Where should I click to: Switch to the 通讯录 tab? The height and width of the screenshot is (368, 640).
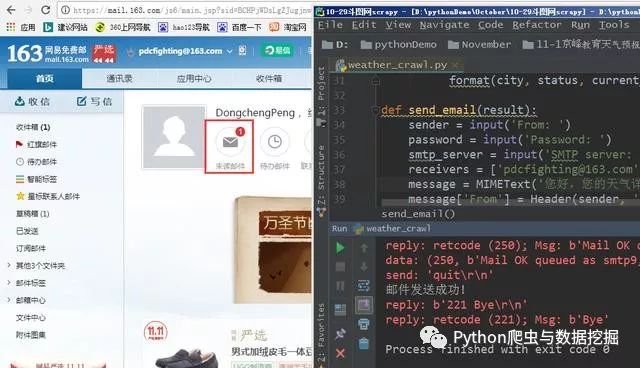pyautogui.click(x=119, y=78)
